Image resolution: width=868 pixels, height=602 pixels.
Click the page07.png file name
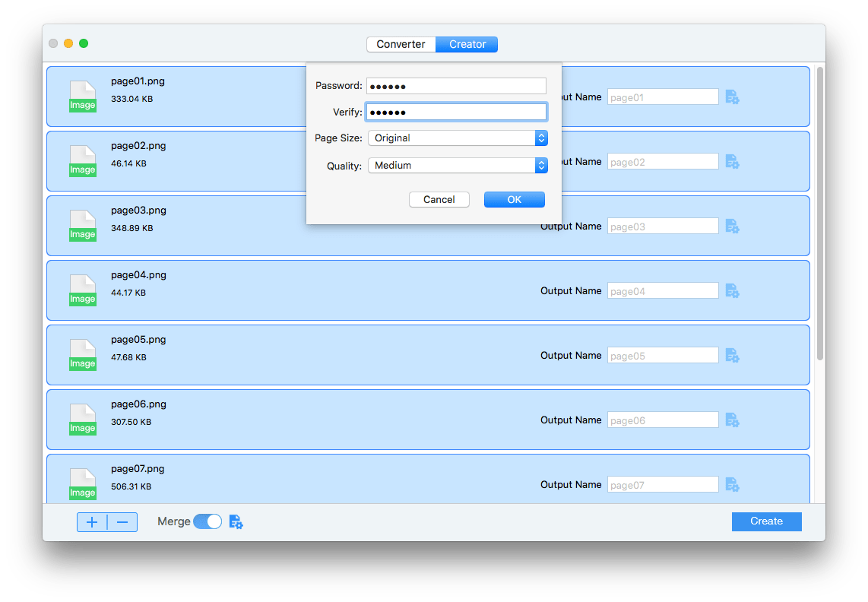point(138,468)
